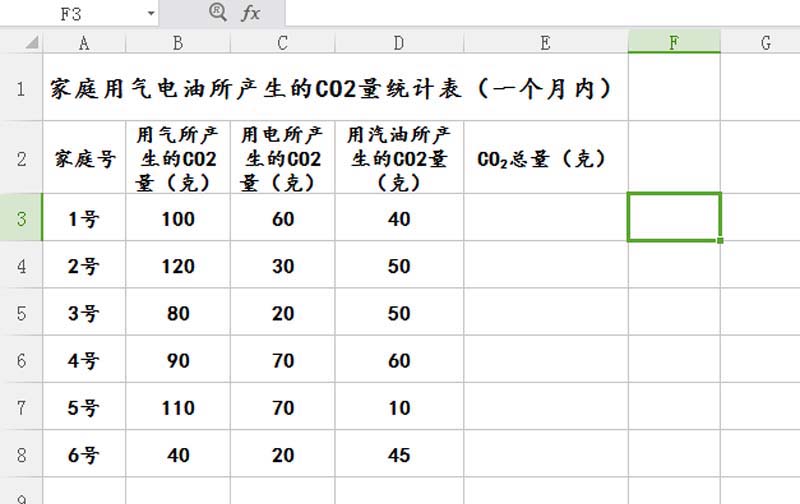Click the 用气所产生的CO2量（克） header cell

(178, 158)
